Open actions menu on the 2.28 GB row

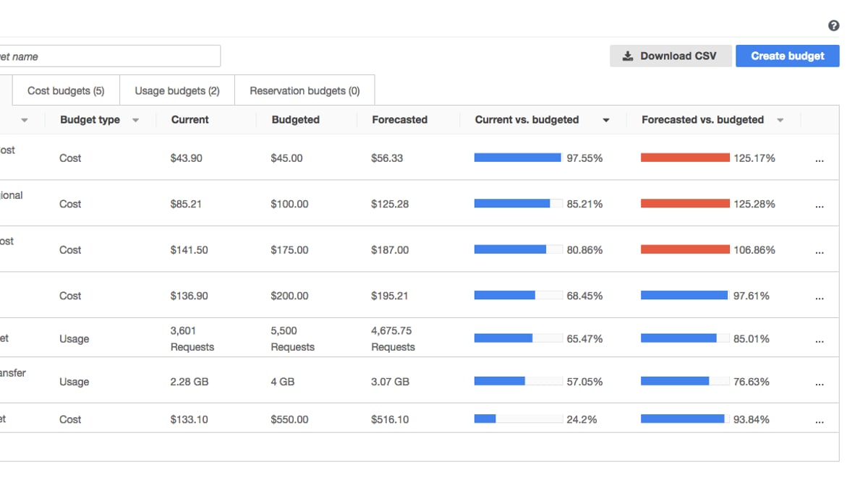pyautogui.click(x=820, y=384)
